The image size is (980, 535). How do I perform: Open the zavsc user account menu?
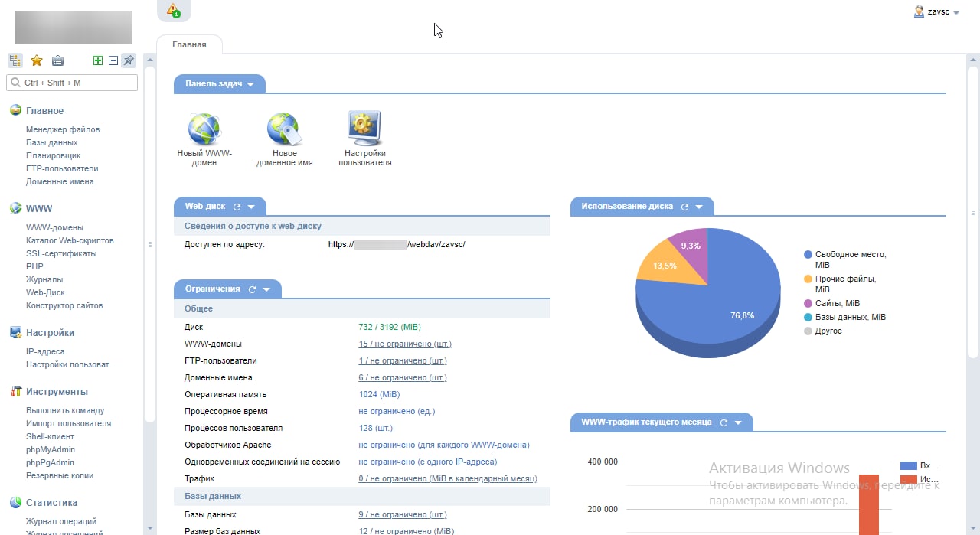coord(936,12)
